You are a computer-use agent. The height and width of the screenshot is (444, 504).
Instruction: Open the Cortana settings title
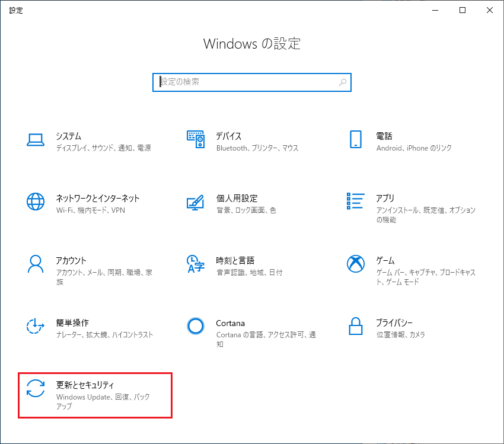231,323
